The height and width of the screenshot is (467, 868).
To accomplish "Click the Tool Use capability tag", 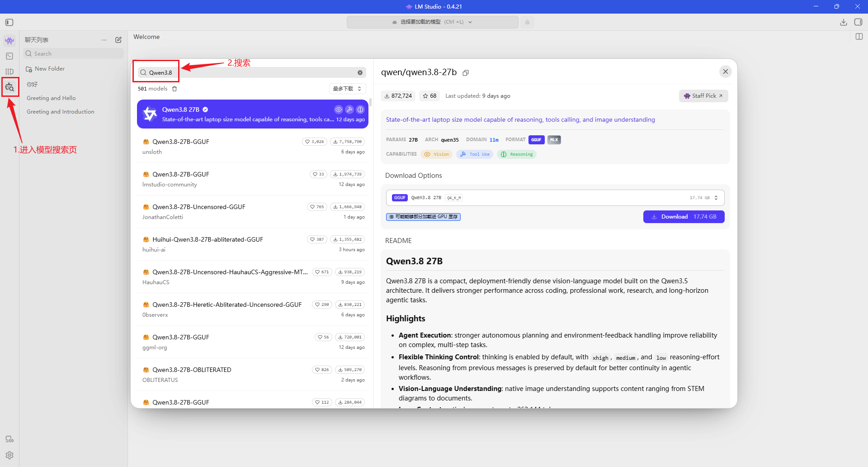I will (x=475, y=154).
